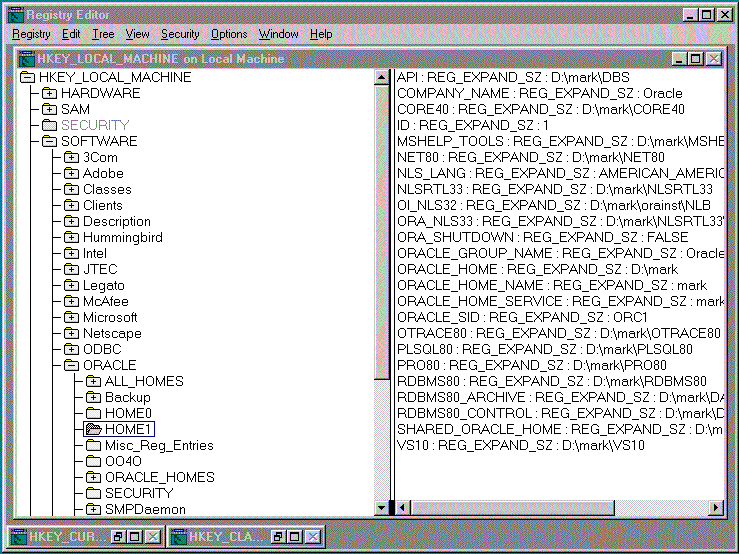
Task: Click the ALL_HOMES key folder icon
Action: coord(93,381)
